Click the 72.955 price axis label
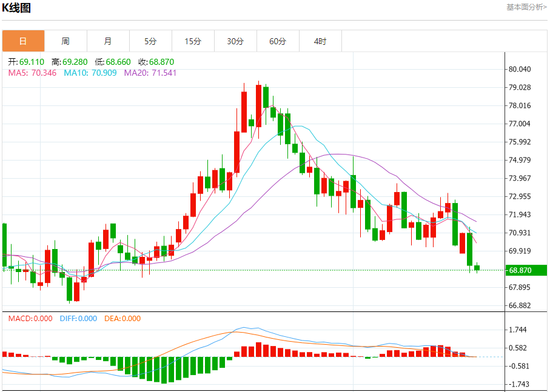The width and height of the screenshot is (550, 392). click(520, 196)
